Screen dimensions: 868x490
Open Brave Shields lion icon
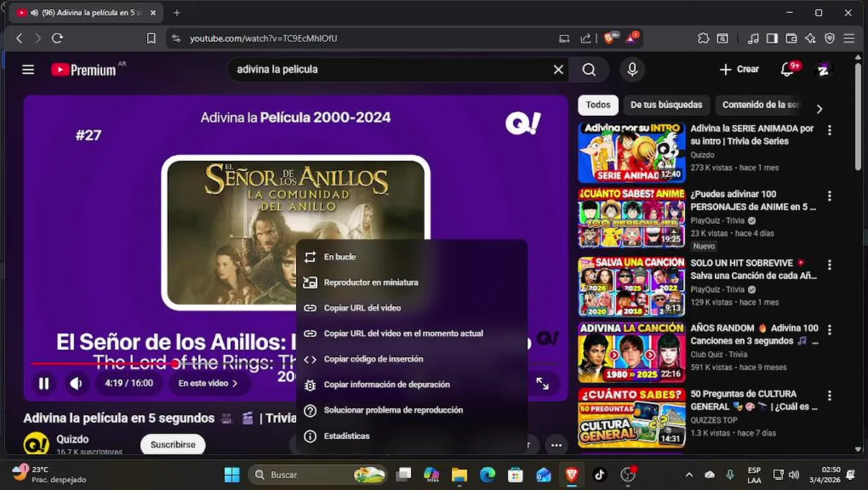pyautogui.click(x=609, y=38)
